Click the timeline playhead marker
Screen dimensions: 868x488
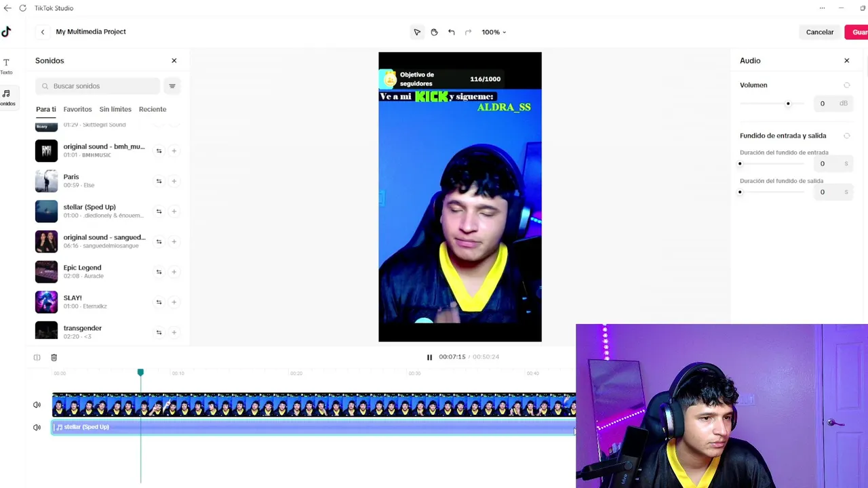pyautogui.click(x=140, y=373)
